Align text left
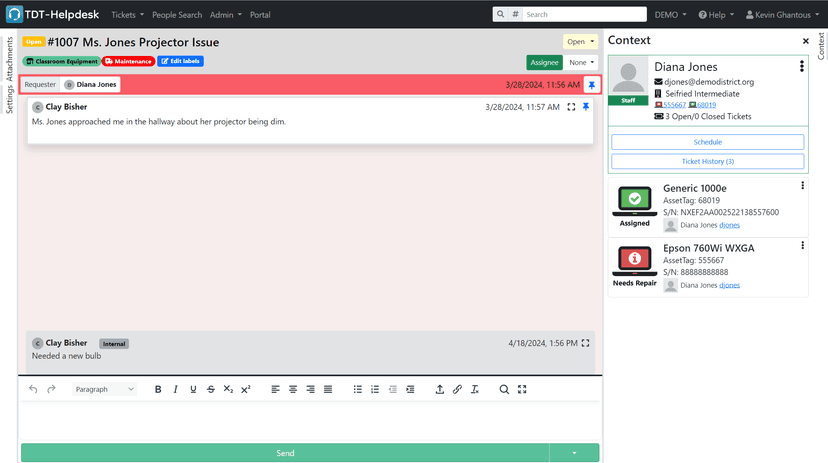Image resolution: width=828 pixels, height=463 pixels. (275, 389)
